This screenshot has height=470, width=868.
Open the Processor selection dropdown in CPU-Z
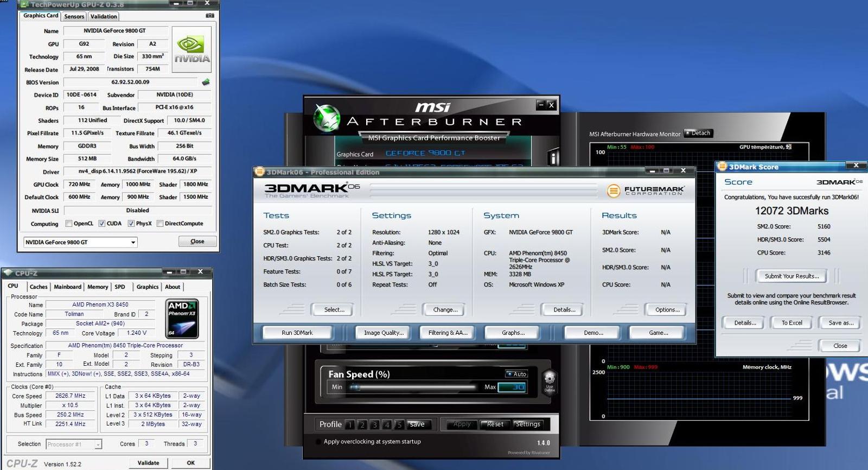[x=74, y=444]
